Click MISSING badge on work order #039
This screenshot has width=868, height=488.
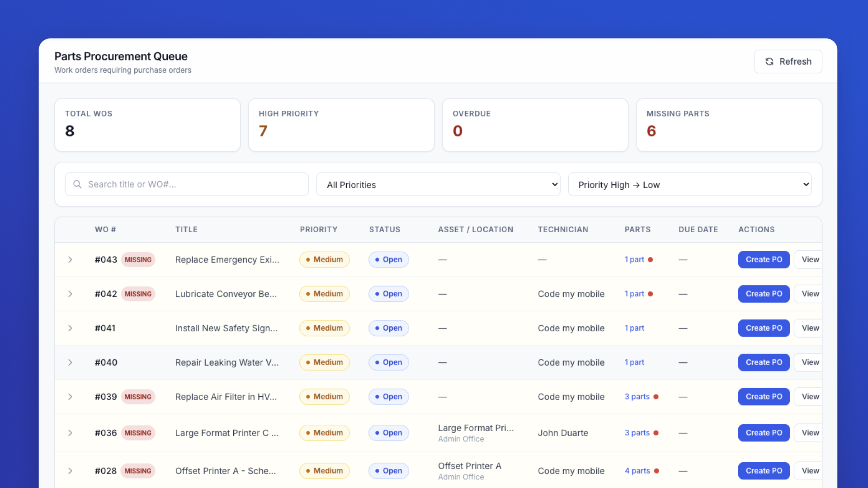click(x=138, y=397)
